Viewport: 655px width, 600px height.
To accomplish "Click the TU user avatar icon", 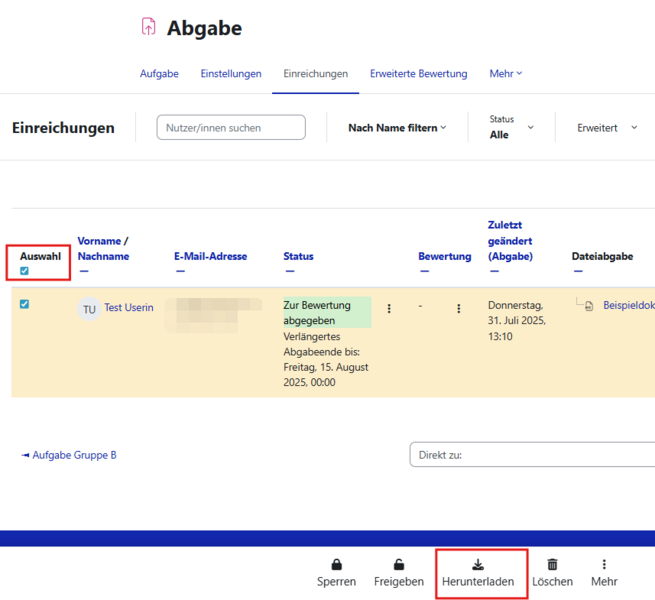I will pyautogui.click(x=89, y=309).
